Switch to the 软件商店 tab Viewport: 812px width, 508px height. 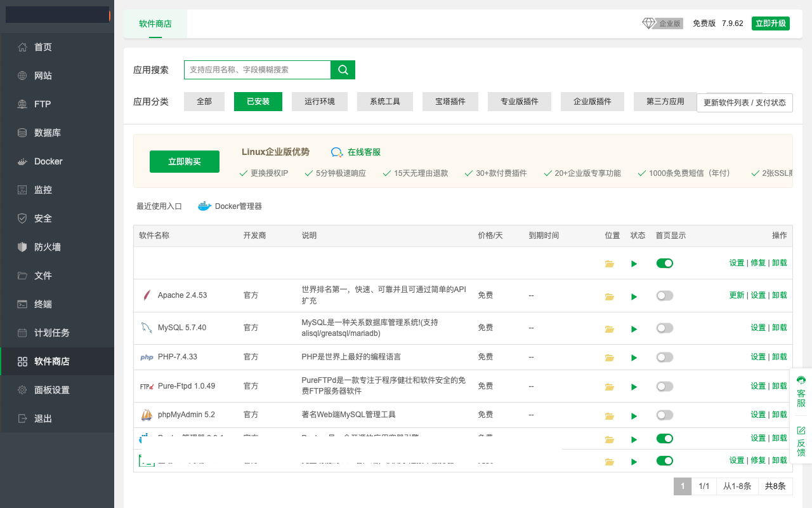point(155,23)
